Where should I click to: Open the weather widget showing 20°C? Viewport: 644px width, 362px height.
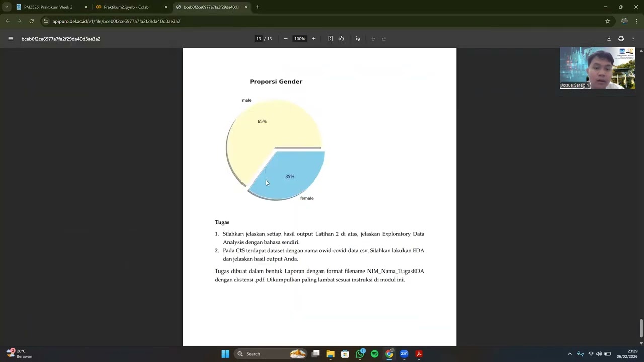coord(19,354)
